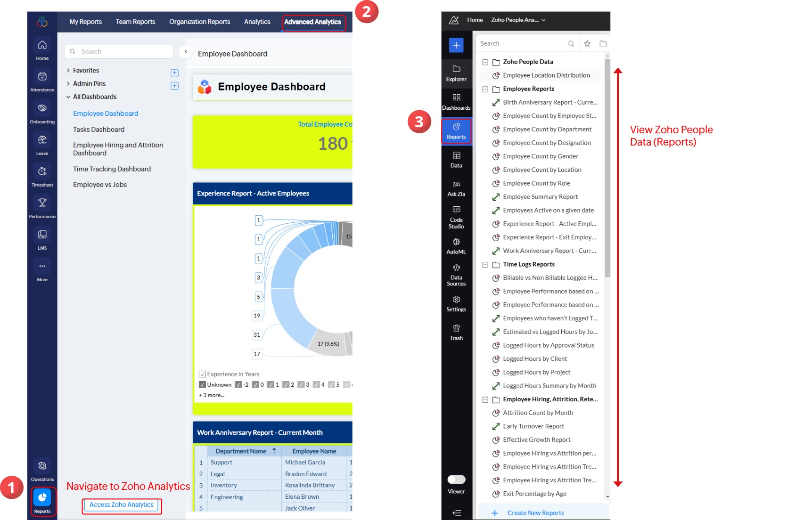This screenshot has width=812, height=520.
Task: Go to Home in Analytics top bar
Action: point(475,20)
